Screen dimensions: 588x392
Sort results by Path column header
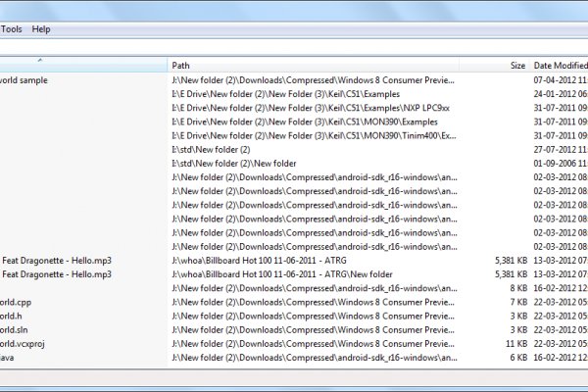314,65
